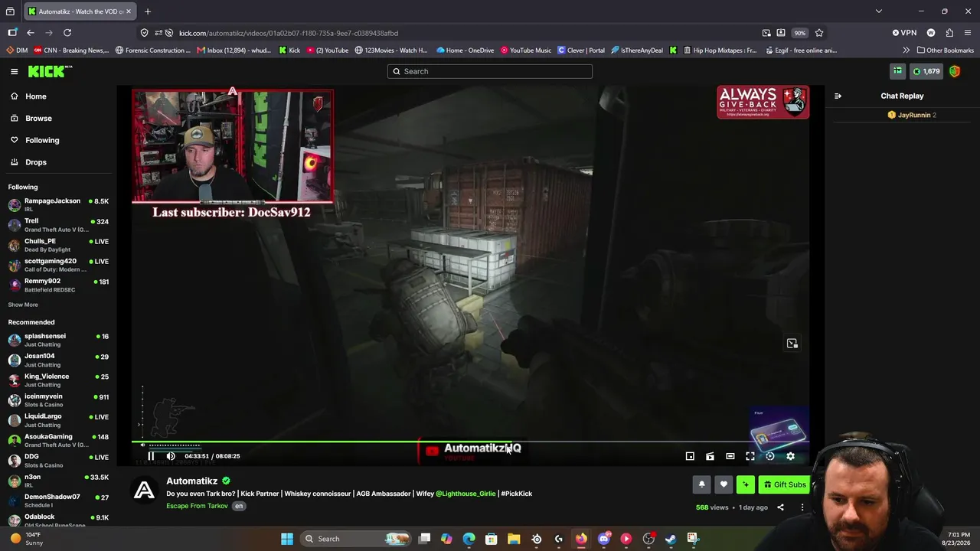The height and width of the screenshot is (551, 980).
Task: Open Remmy902 channel in sidebar
Action: [58, 285]
